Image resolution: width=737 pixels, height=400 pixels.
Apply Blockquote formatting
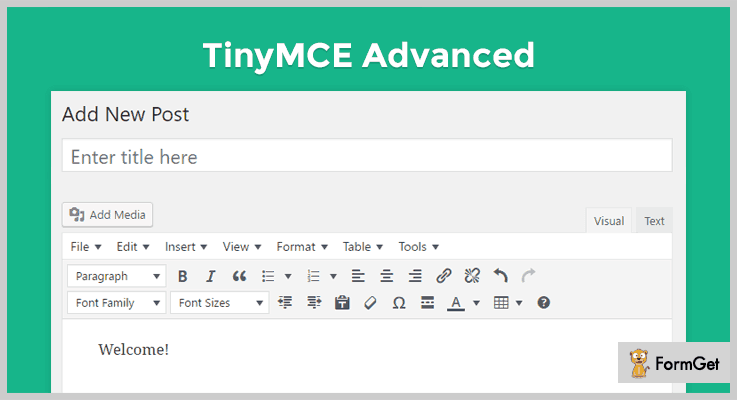239,276
